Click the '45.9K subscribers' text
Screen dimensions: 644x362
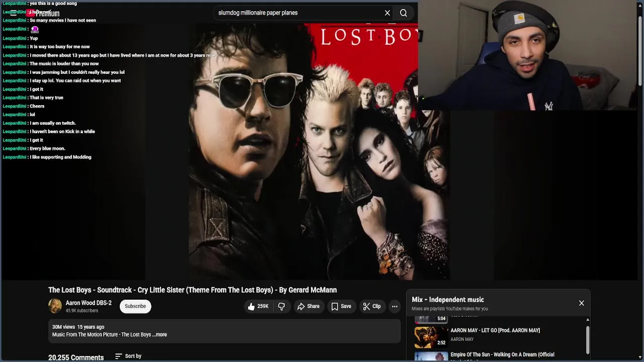(82, 311)
